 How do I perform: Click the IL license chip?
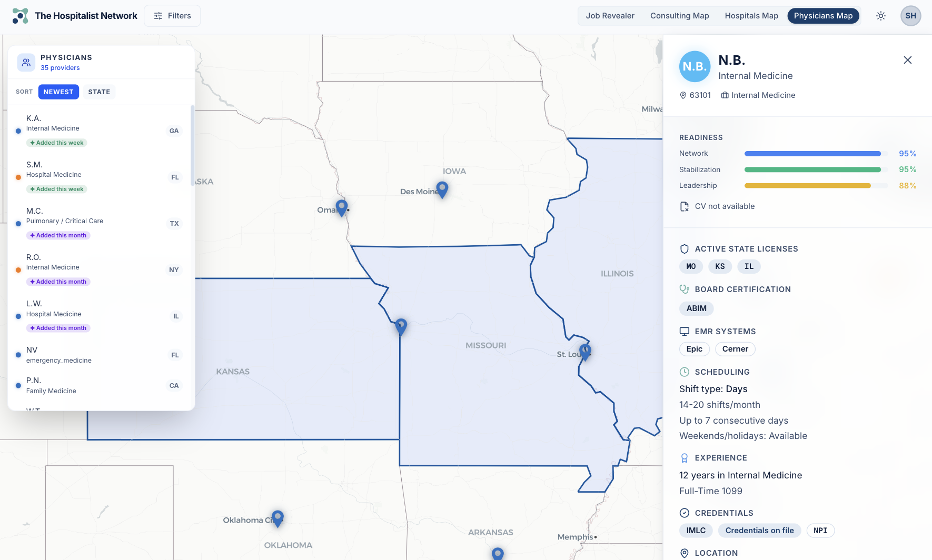click(x=749, y=266)
